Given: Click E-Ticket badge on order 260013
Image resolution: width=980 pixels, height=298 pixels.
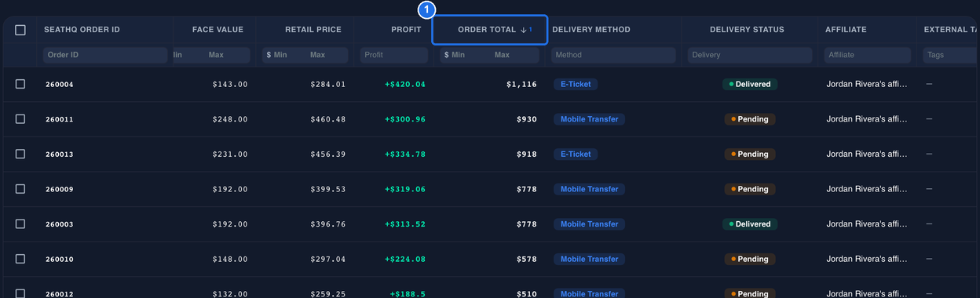Looking at the screenshot, I should [x=576, y=154].
